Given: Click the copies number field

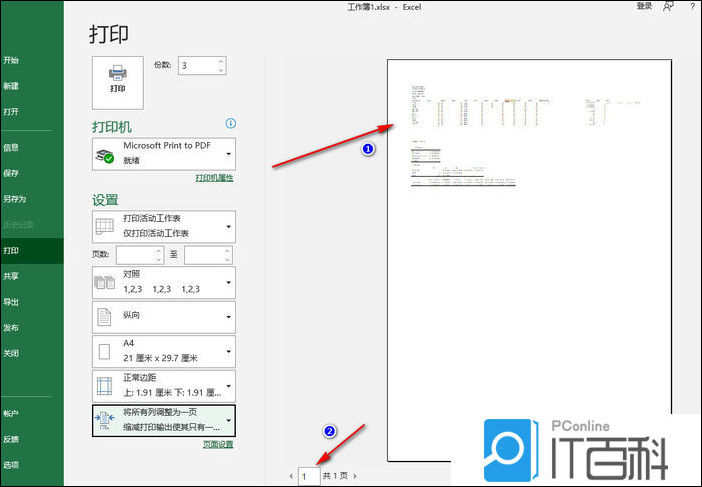Looking at the screenshot, I should click(198, 66).
